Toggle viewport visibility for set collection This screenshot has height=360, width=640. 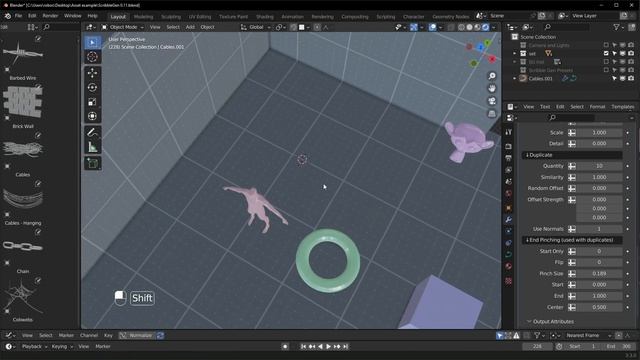pos(623,53)
